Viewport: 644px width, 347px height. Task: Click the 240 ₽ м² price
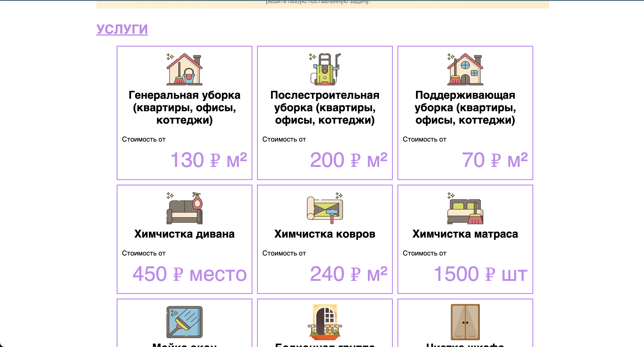pos(349,274)
